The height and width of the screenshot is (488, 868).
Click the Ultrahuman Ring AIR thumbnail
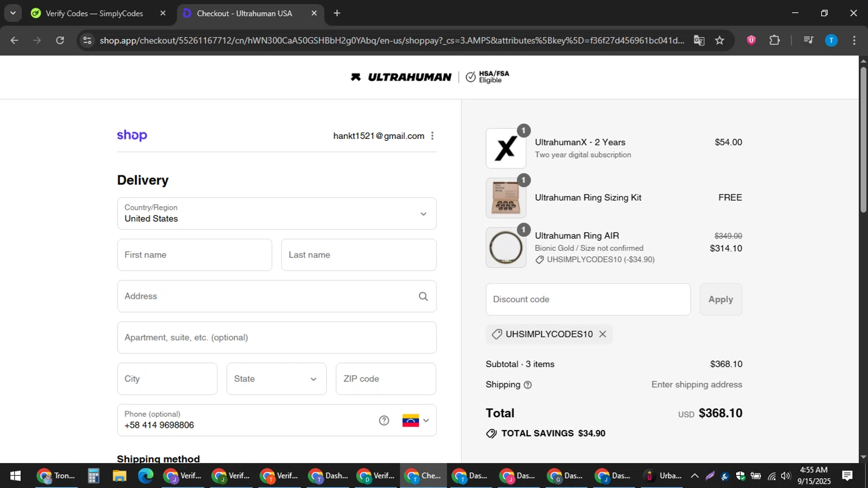506,248
